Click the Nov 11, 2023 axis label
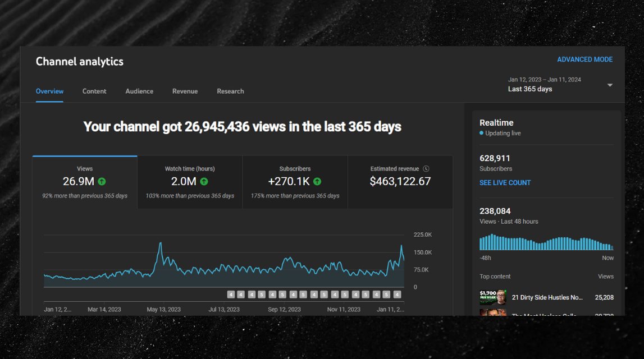This screenshot has height=359, width=644. point(344,309)
